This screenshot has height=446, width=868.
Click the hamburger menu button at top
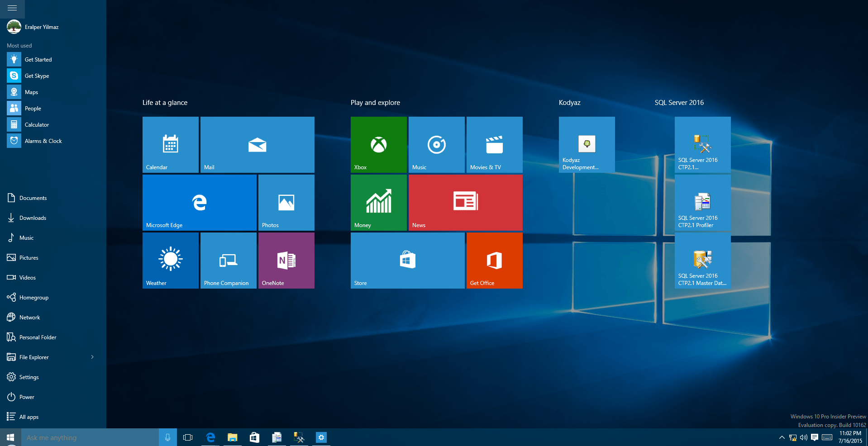(x=12, y=8)
